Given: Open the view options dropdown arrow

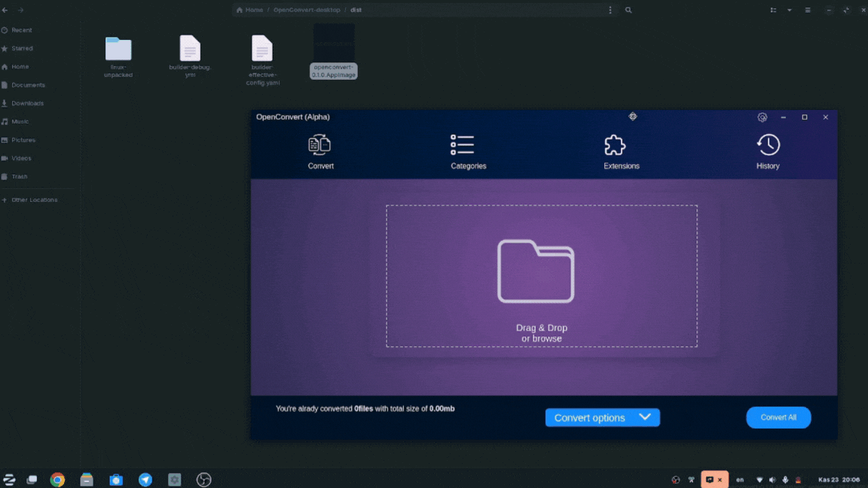Looking at the screenshot, I should coord(790,10).
